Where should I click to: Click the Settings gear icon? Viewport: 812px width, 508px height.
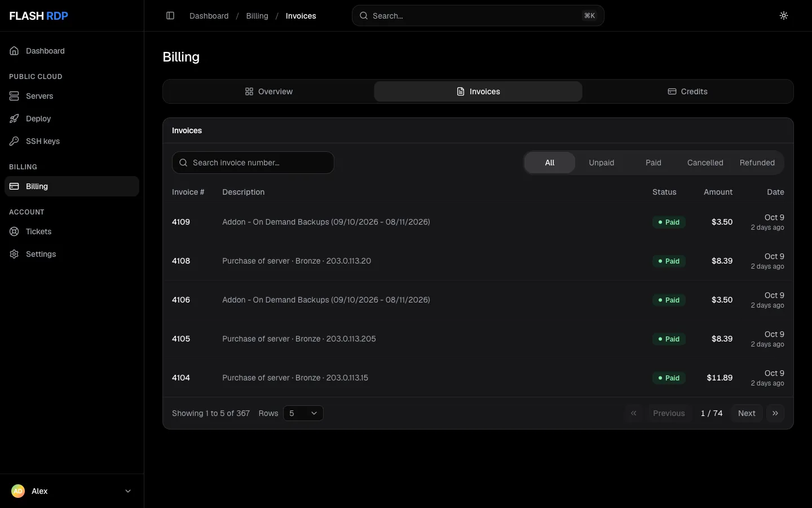[14, 254]
